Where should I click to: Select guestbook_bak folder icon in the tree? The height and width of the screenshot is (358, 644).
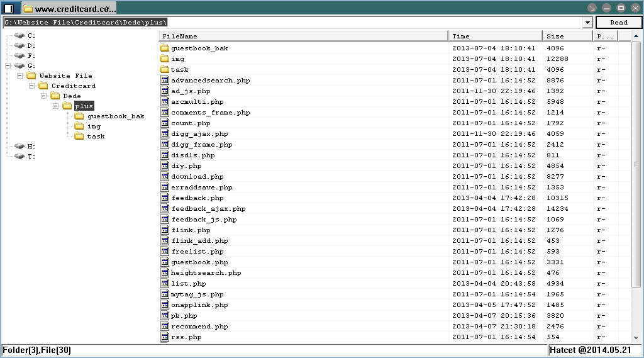[79, 116]
